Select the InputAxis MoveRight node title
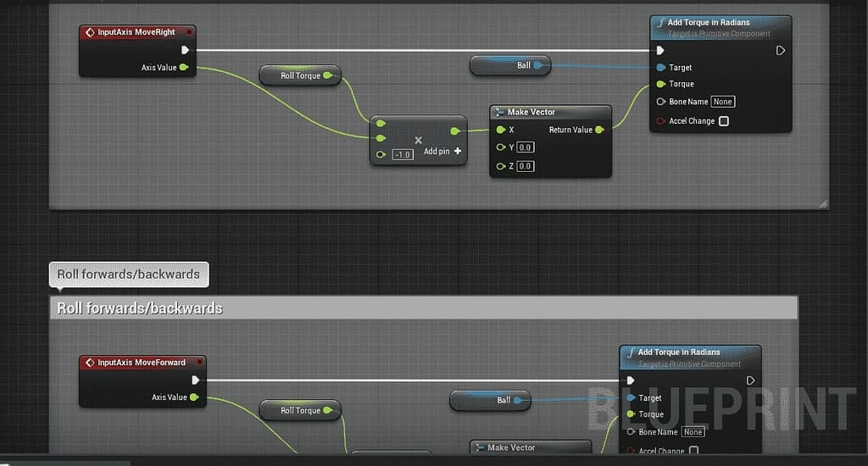 click(x=136, y=32)
